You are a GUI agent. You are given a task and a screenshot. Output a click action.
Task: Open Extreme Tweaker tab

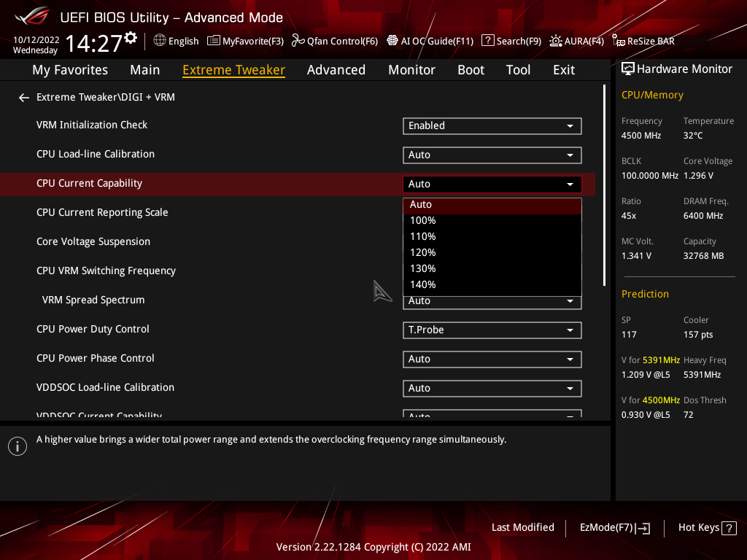coord(234,70)
